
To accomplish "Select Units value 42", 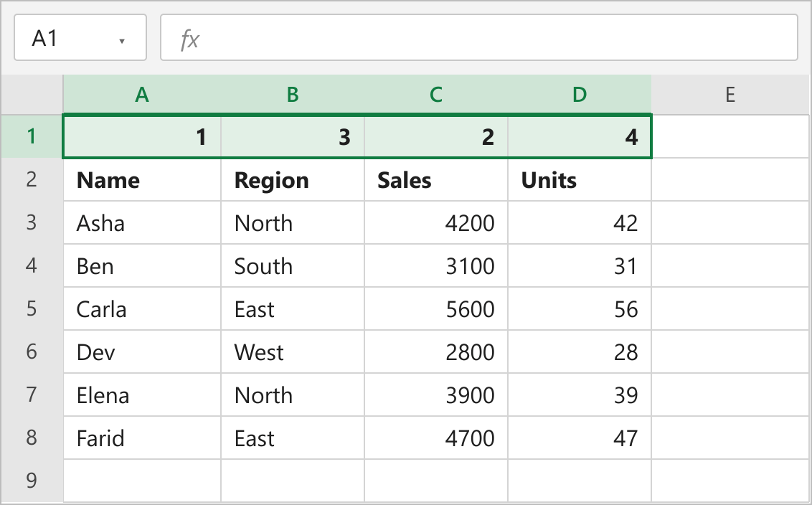I will 580,222.
